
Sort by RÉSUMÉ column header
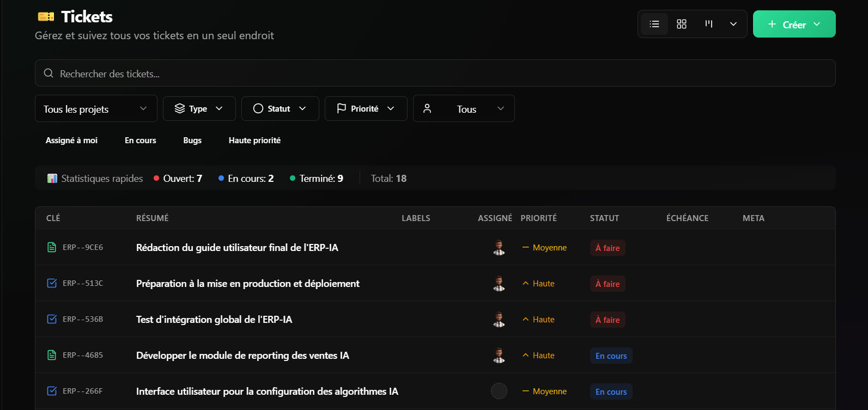[153, 218]
